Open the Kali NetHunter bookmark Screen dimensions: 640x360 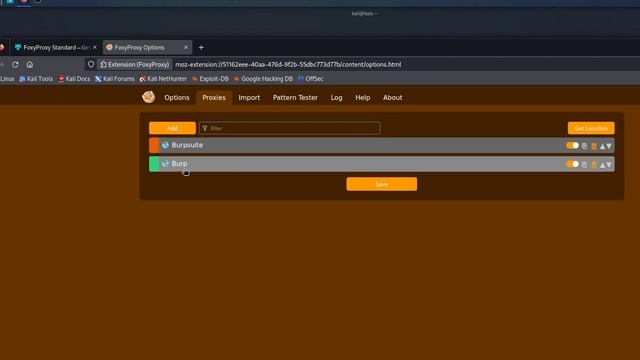tap(163, 79)
